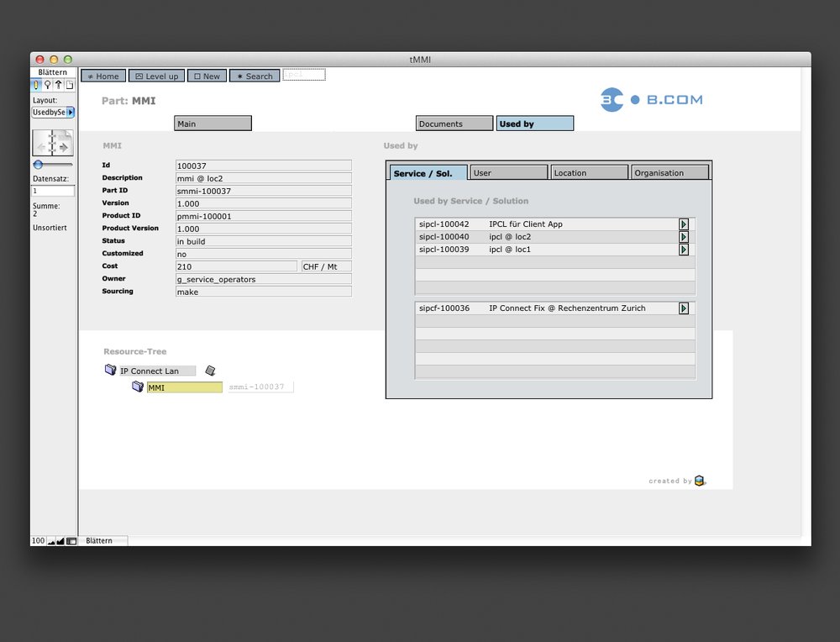Open sipcl-100040 row arrow button

click(684, 237)
